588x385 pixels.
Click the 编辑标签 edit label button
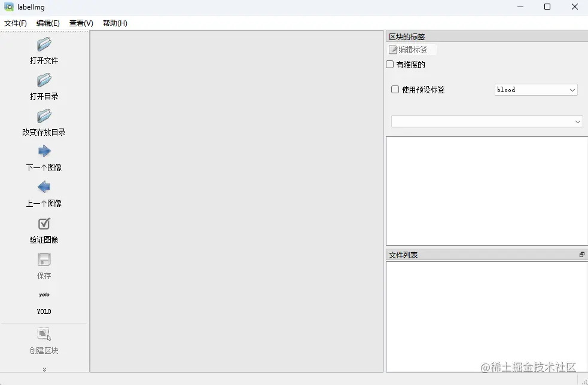click(x=412, y=50)
